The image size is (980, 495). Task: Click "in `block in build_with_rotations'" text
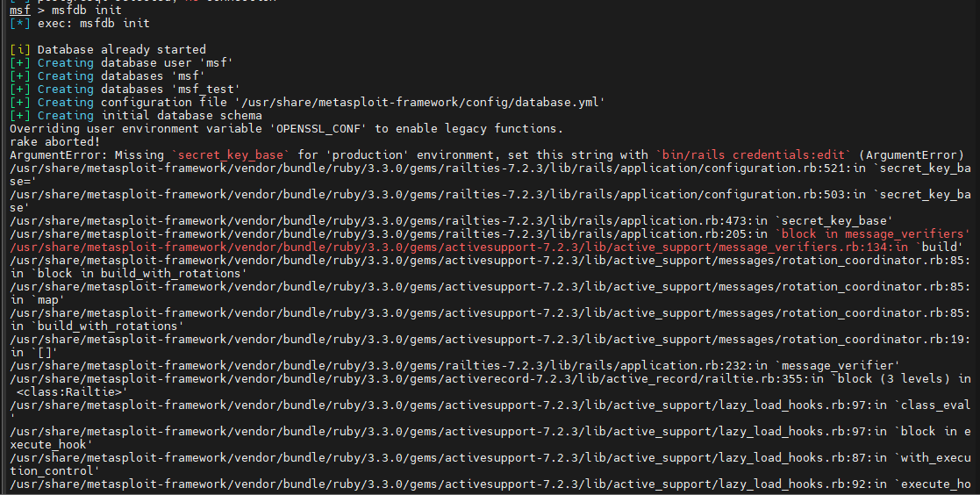(x=129, y=273)
